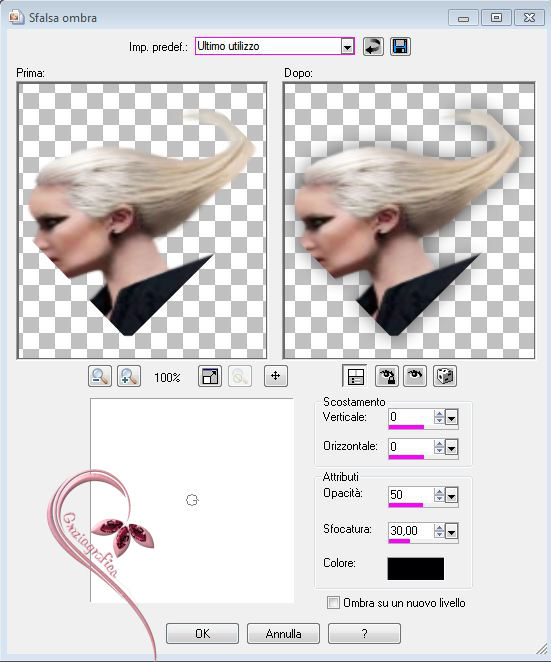Viewport: 551px width, 662px height.
Task: Click the proof eye icon
Action: (415, 376)
